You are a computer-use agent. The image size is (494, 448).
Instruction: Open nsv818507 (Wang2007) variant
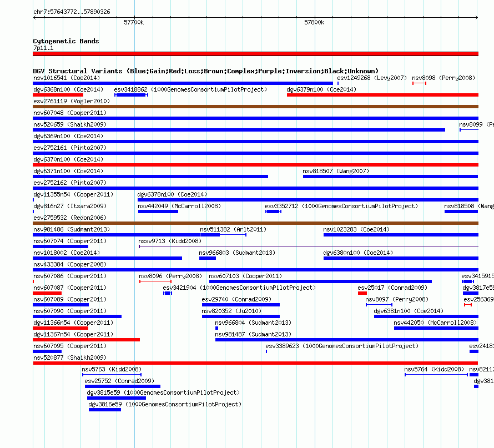pyautogui.click(x=336, y=171)
